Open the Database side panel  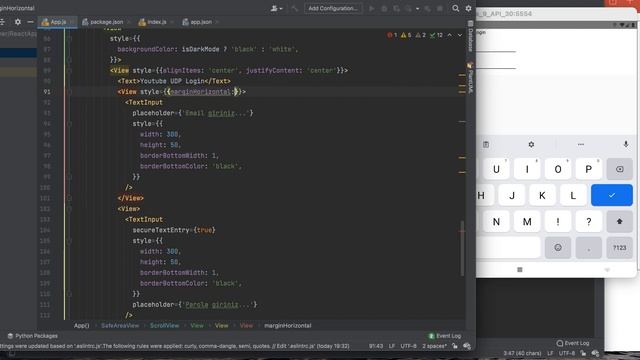(x=470, y=36)
